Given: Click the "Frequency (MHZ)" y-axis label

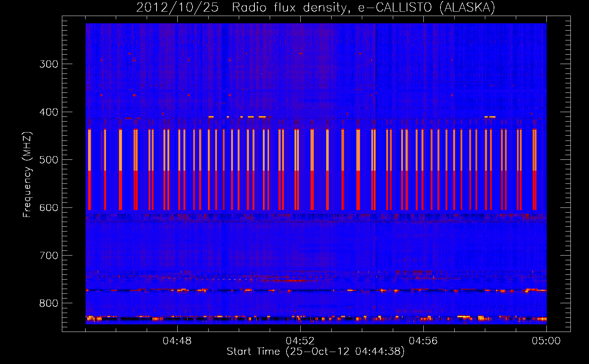Looking at the screenshot, I should (x=27, y=175).
